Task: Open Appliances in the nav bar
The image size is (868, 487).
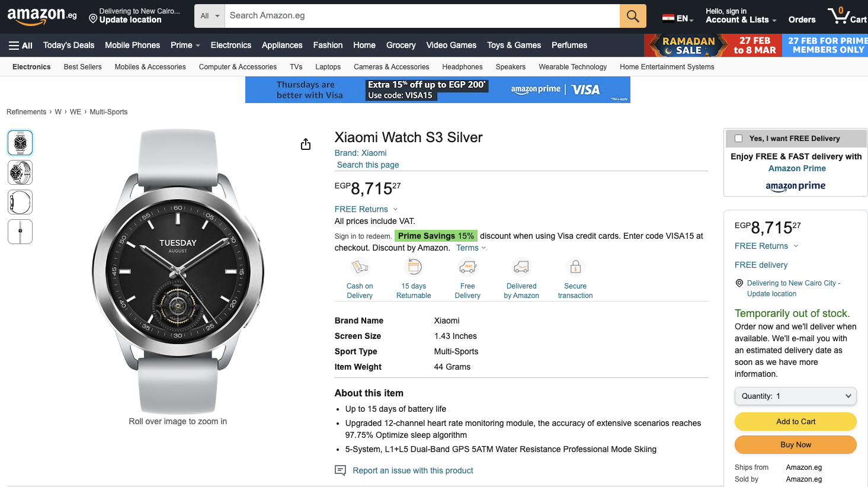Action: click(282, 45)
